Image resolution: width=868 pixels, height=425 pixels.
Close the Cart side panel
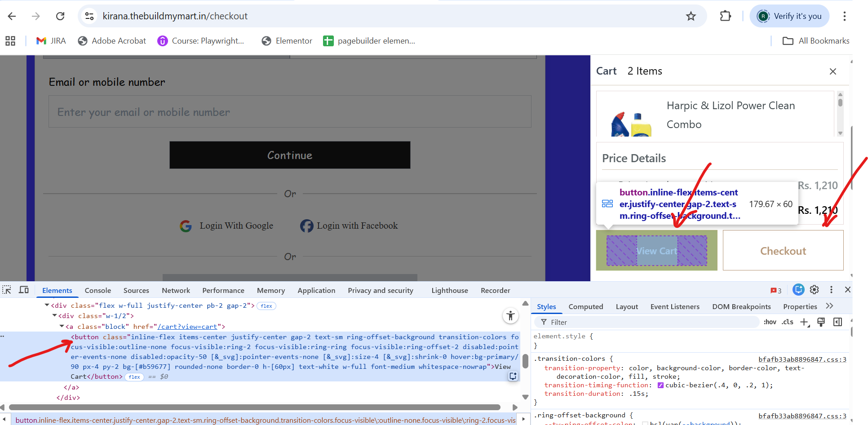pyautogui.click(x=833, y=71)
